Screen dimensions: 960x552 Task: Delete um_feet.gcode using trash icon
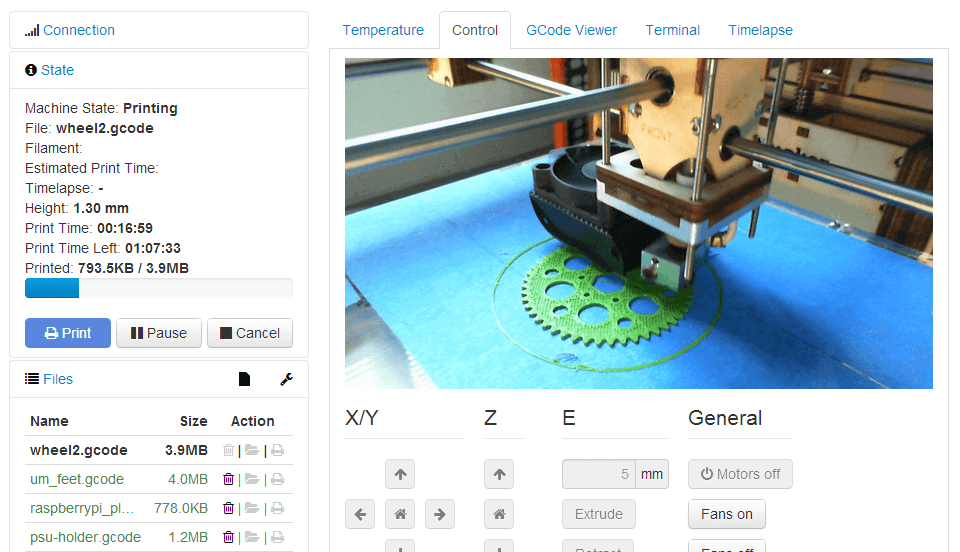pos(228,479)
